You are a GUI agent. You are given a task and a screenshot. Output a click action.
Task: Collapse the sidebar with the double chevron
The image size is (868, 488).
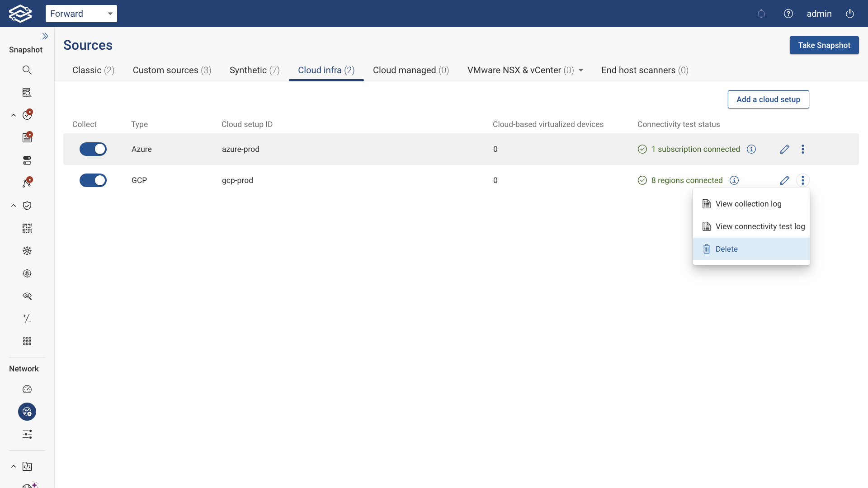[x=45, y=36]
